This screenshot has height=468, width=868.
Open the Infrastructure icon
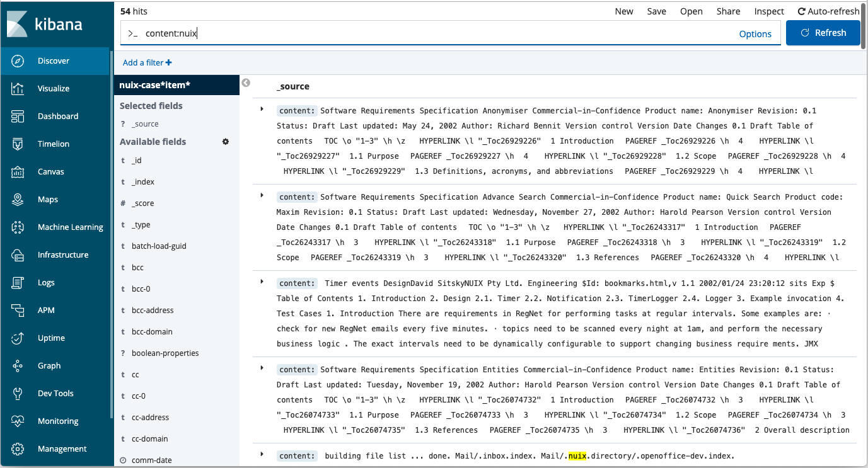(18, 255)
